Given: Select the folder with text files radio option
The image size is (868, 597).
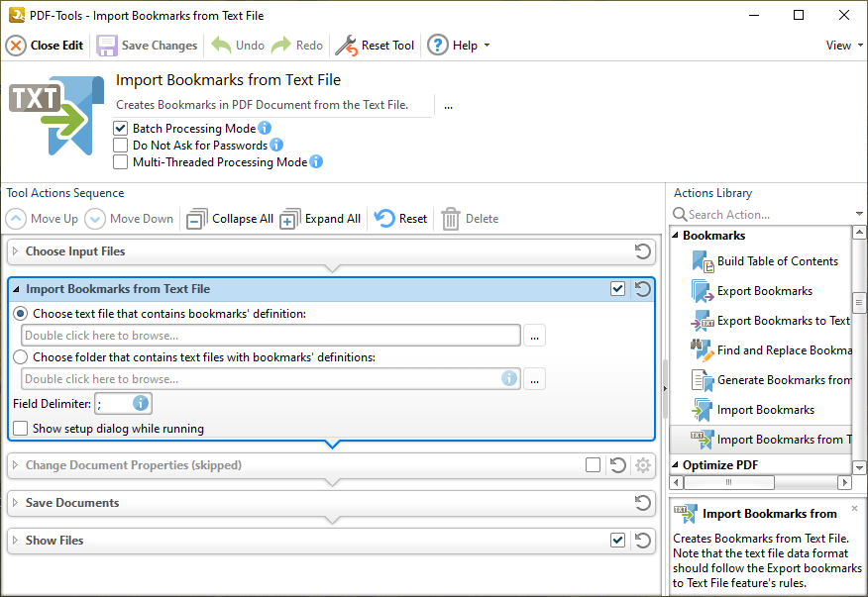Looking at the screenshot, I should [x=20, y=357].
